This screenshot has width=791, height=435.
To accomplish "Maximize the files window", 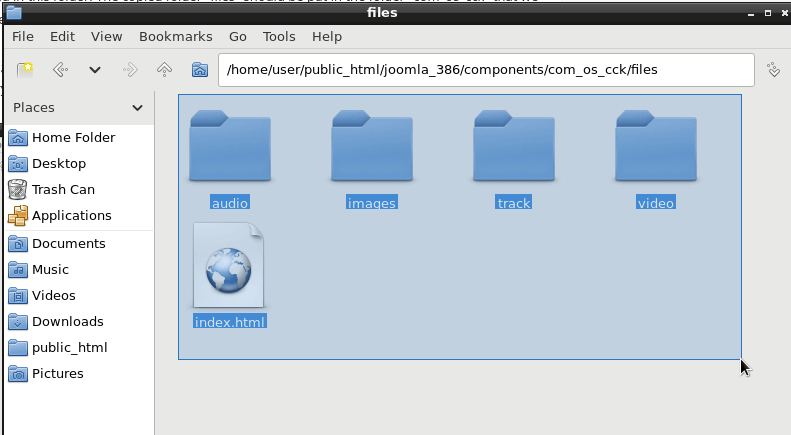I will pos(768,13).
